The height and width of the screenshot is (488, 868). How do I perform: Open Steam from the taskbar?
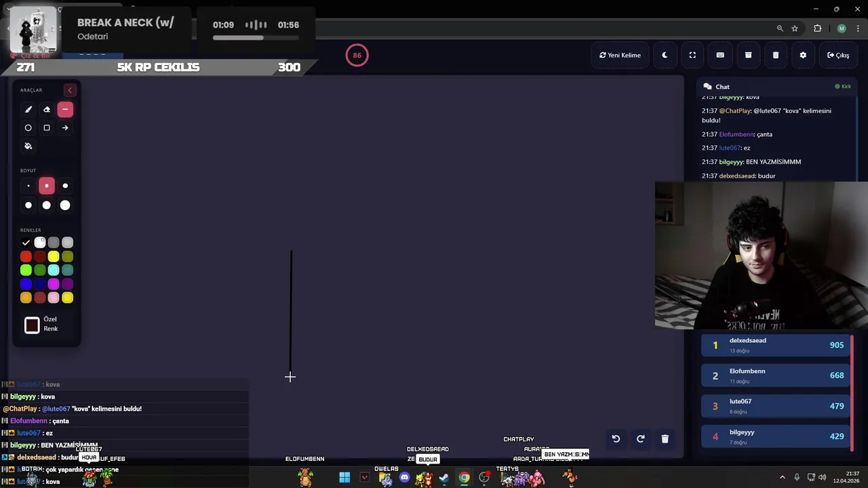click(x=444, y=478)
